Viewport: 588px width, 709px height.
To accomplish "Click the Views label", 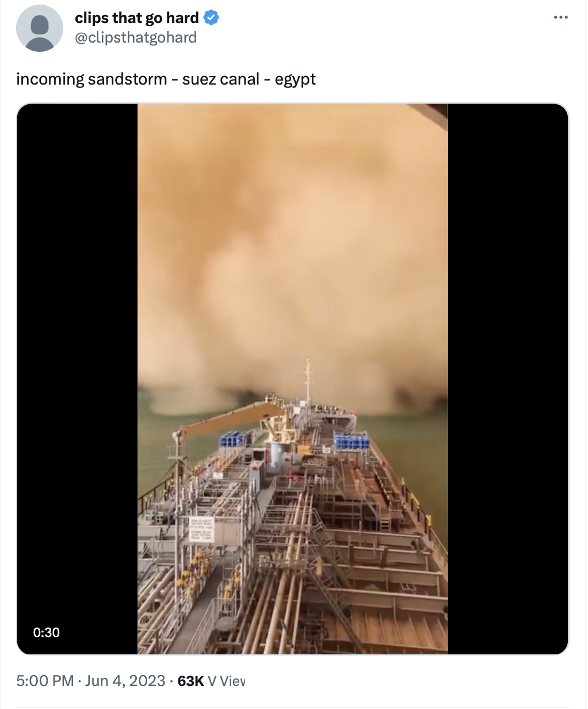I will [x=226, y=681].
